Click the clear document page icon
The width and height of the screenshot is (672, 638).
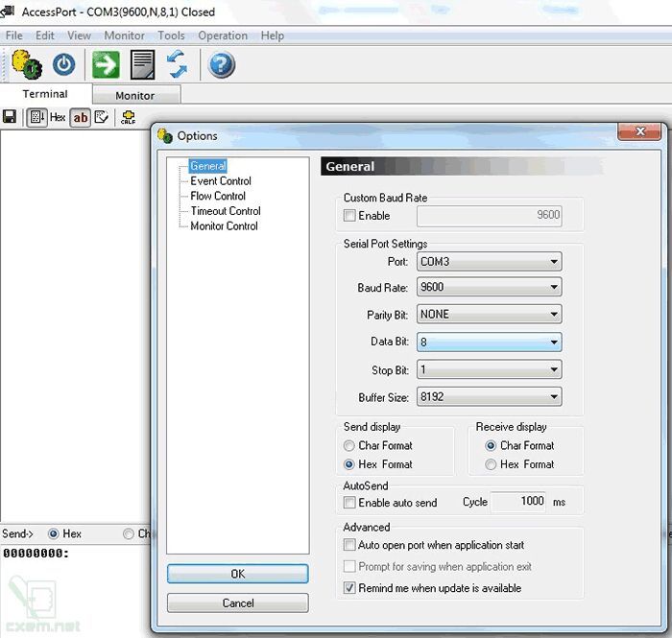click(142, 64)
